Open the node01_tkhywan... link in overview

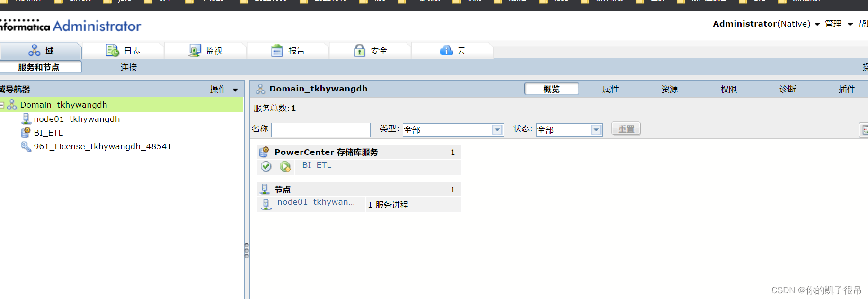coord(316,202)
